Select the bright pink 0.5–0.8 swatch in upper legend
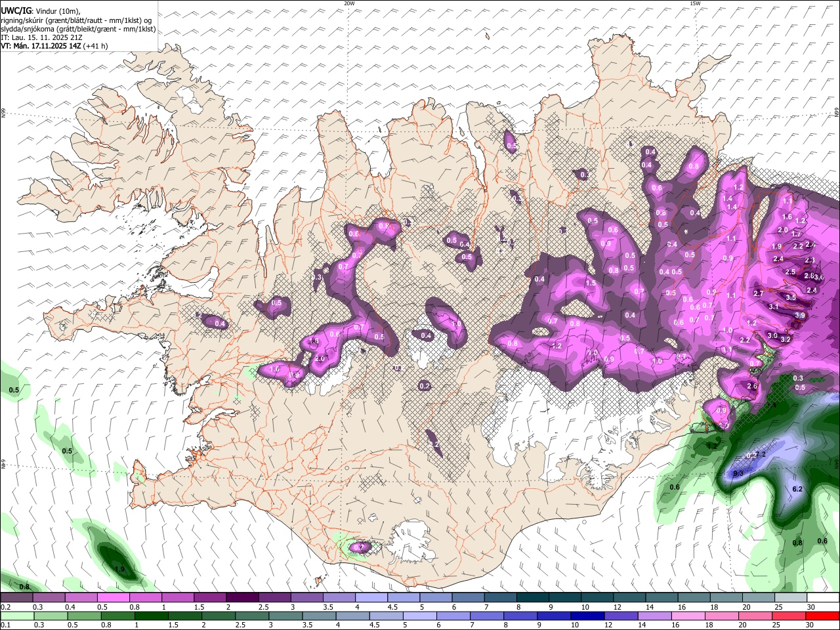Viewport: 840px width, 630px height. [113, 598]
